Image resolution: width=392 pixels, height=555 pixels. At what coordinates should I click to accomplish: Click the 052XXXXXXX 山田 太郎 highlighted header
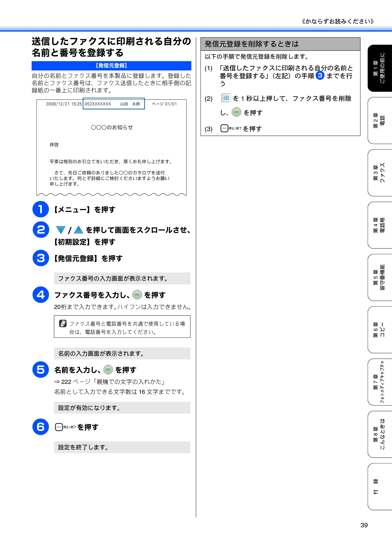[x=114, y=104]
